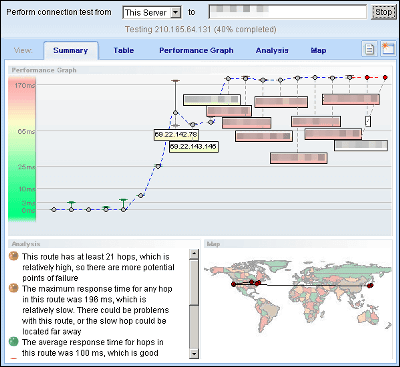Switch to the Summary tab
The width and height of the screenshot is (400, 367).
pos(70,51)
